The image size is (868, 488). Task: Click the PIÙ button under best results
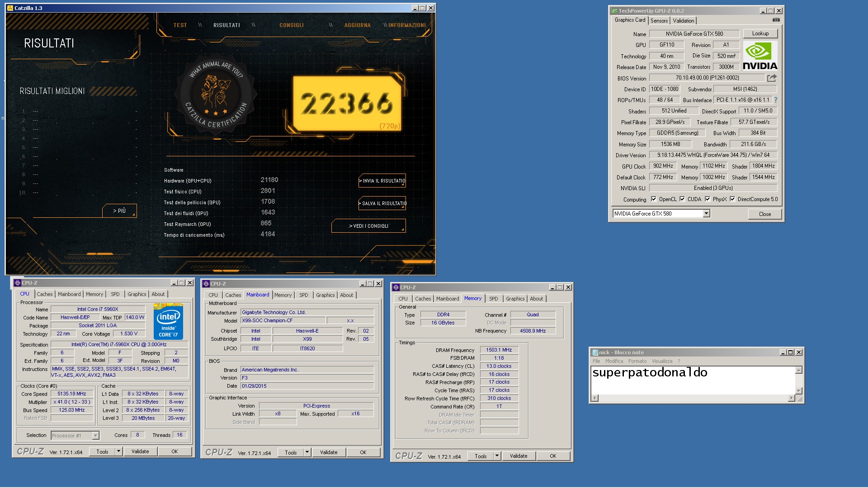119,211
